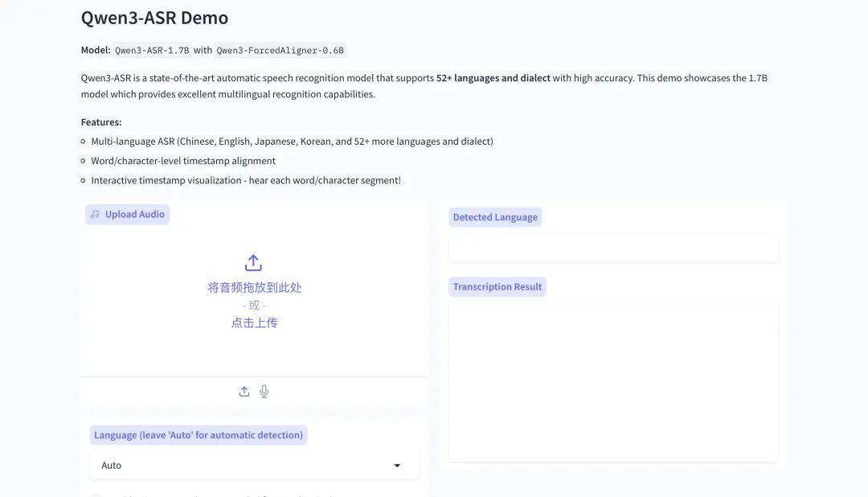
Task: Click the Qwen3-ASR Demo page title
Action: pos(154,18)
